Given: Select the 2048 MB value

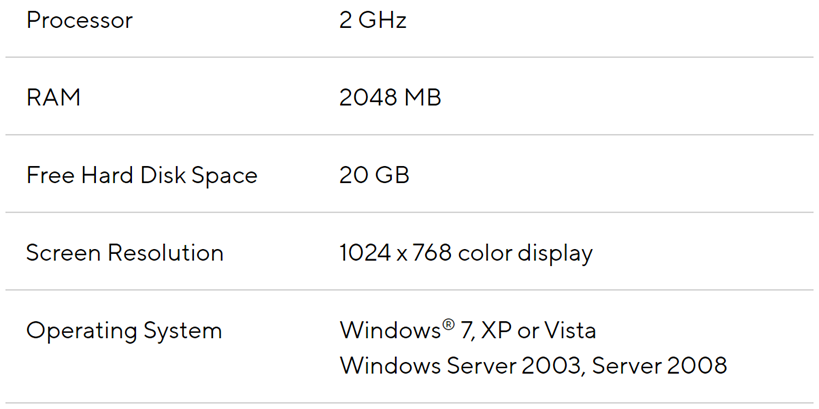Looking at the screenshot, I should point(390,98).
